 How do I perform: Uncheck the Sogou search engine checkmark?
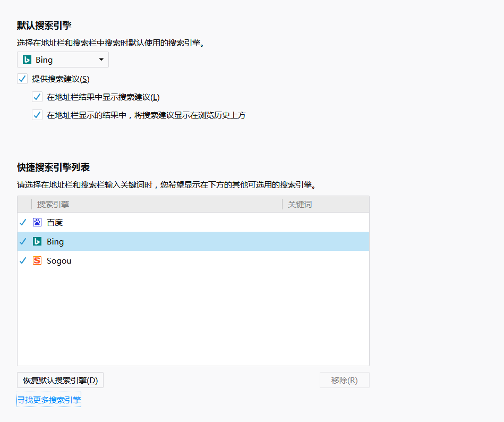[x=23, y=260]
